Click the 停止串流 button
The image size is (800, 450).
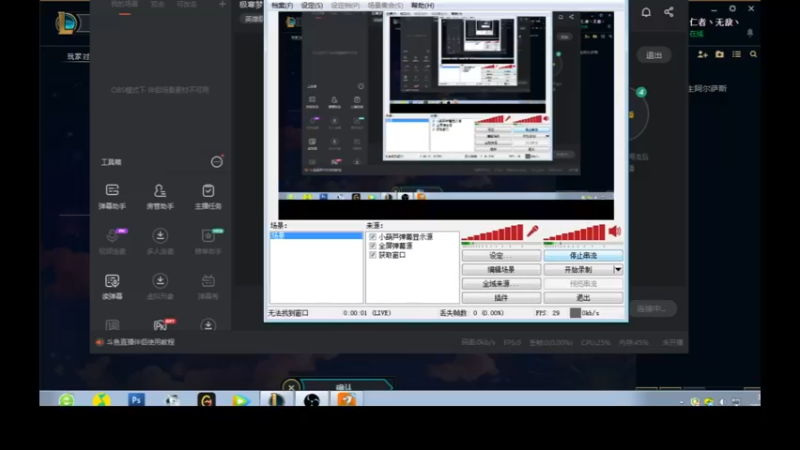583,256
